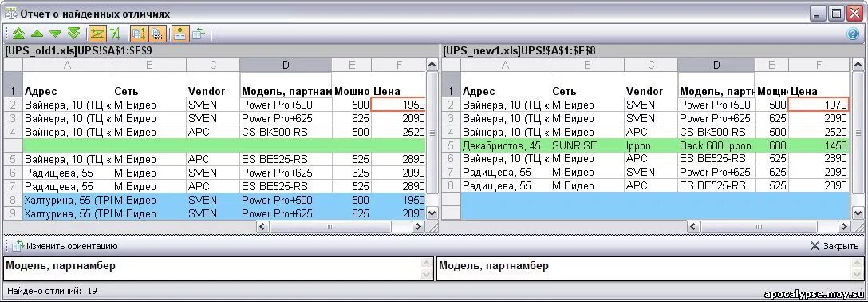
Task: Click right arrow of left sheet horizontal scrollbar
Action: coord(419,227)
